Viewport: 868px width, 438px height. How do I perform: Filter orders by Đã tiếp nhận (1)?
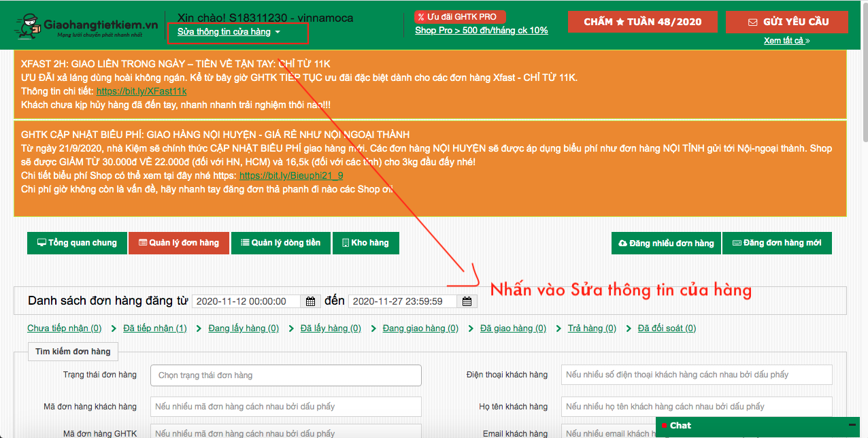pyautogui.click(x=155, y=328)
